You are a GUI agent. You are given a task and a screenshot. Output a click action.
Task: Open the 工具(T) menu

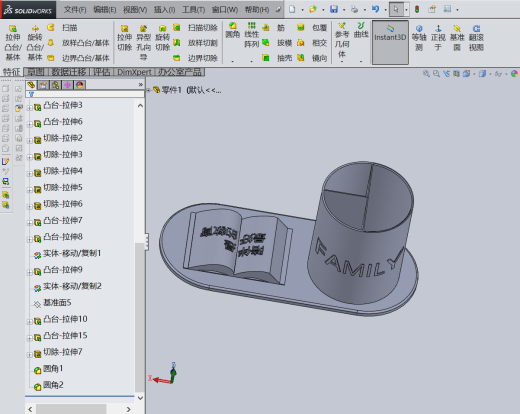(x=194, y=9)
